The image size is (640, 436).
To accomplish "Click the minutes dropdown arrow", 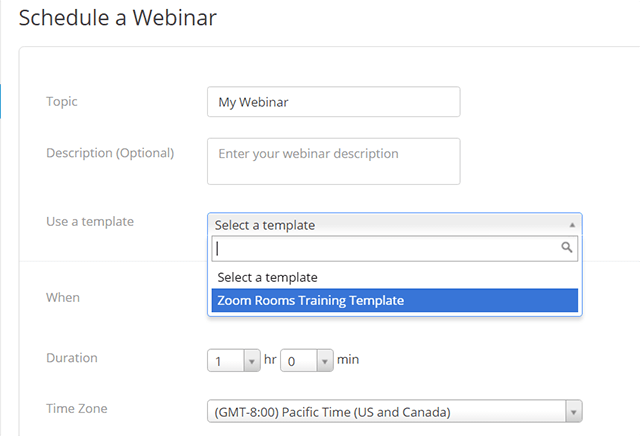I will coord(324,360).
